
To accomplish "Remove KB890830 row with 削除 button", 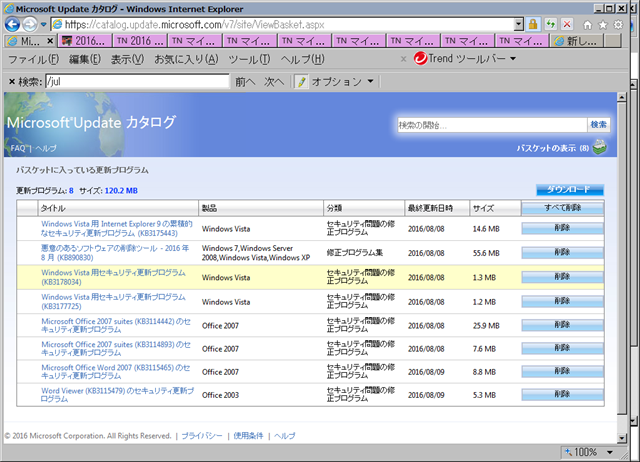I will pos(562,253).
